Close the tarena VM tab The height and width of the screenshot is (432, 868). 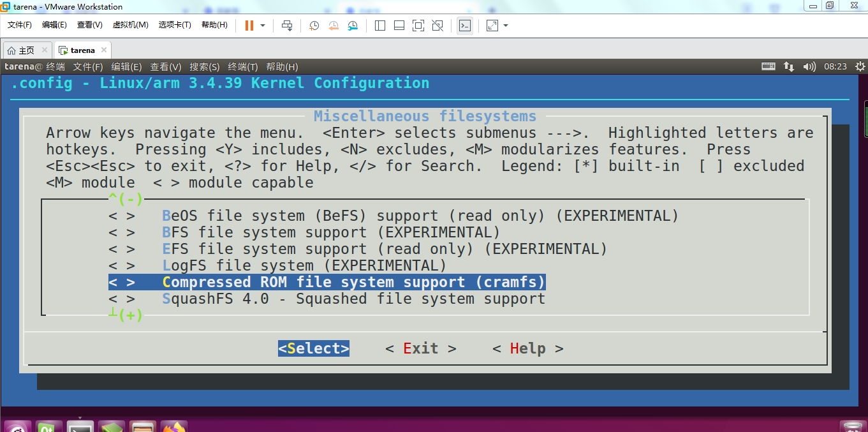[105, 50]
